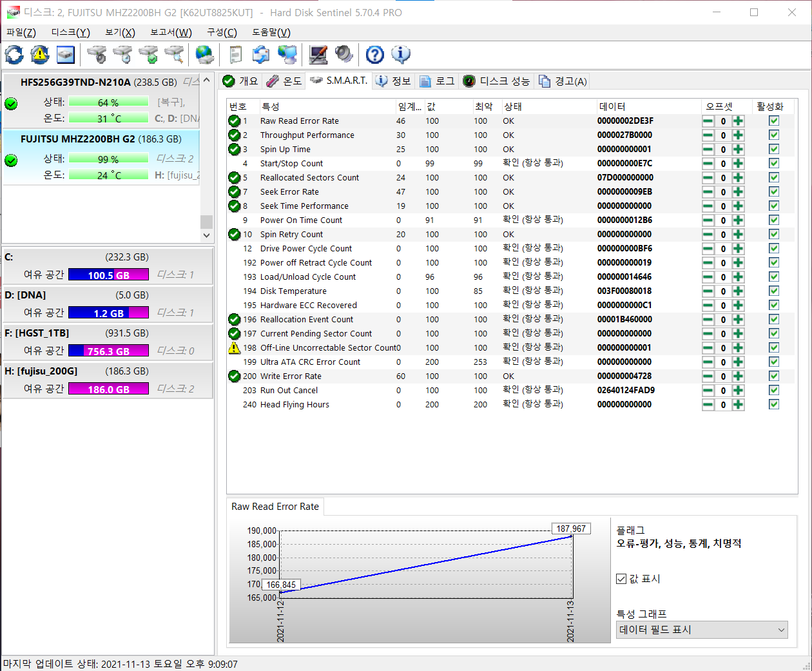Sort by the 데이터 column header
Image resolution: width=812 pixels, height=671 pixels.
pos(648,107)
